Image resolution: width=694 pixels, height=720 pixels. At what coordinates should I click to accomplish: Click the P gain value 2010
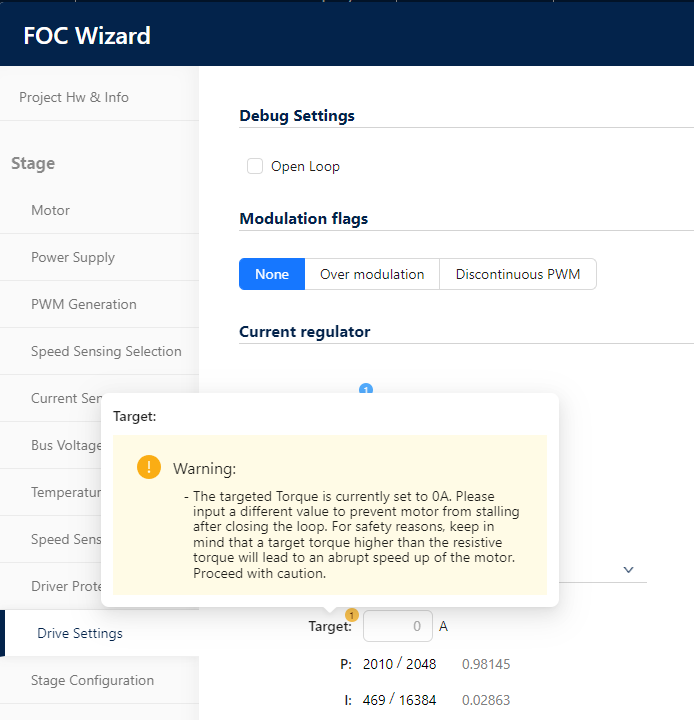[378, 664]
